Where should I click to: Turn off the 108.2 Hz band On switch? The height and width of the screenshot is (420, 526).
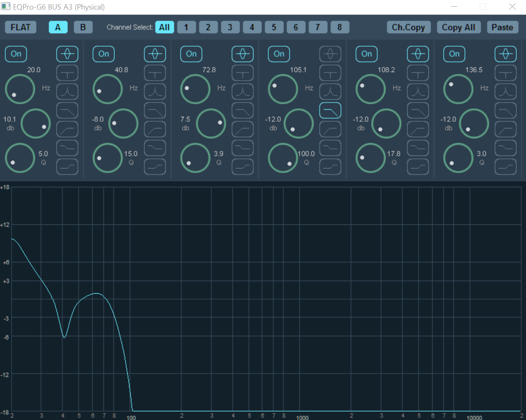(x=367, y=54)
